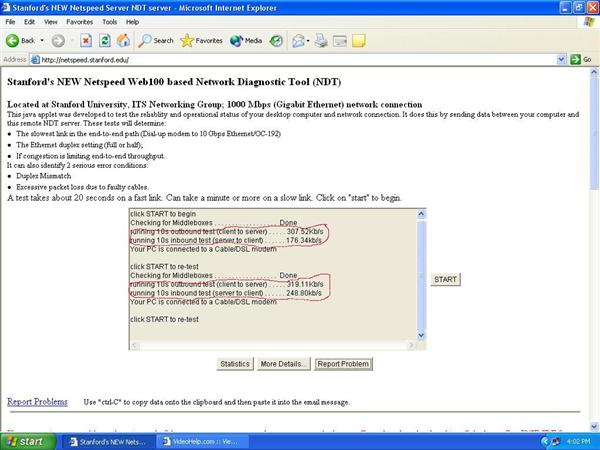Click the Statistics button
The height and width of the screenshot is (450, 600).
(235, 364)
